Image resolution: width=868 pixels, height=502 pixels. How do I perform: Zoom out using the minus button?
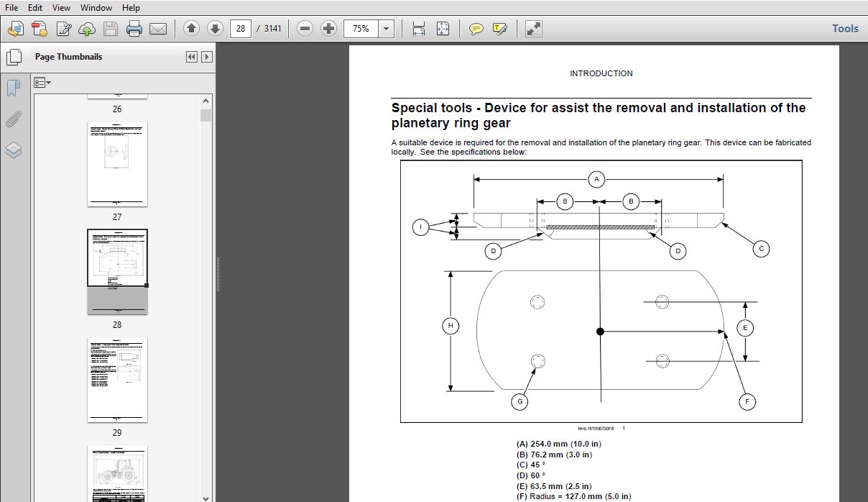click(x=305, y=29)
